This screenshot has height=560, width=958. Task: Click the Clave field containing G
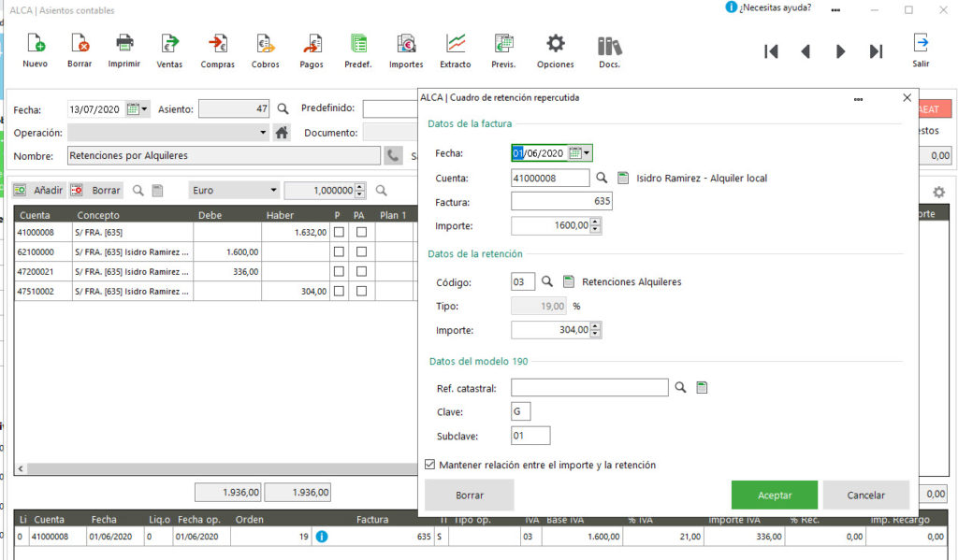coord(520,411)
